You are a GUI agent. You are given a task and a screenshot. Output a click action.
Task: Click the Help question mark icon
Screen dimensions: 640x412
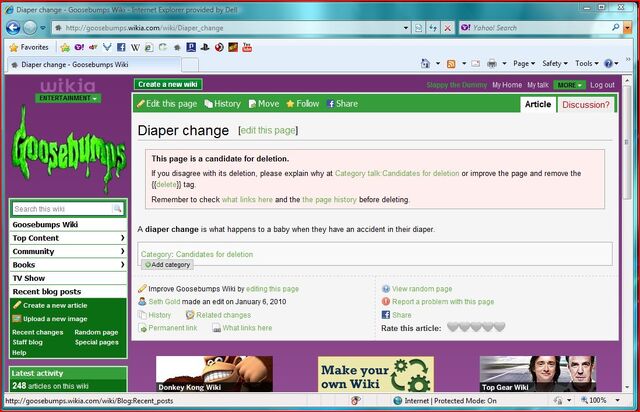[x=608, y=63]
